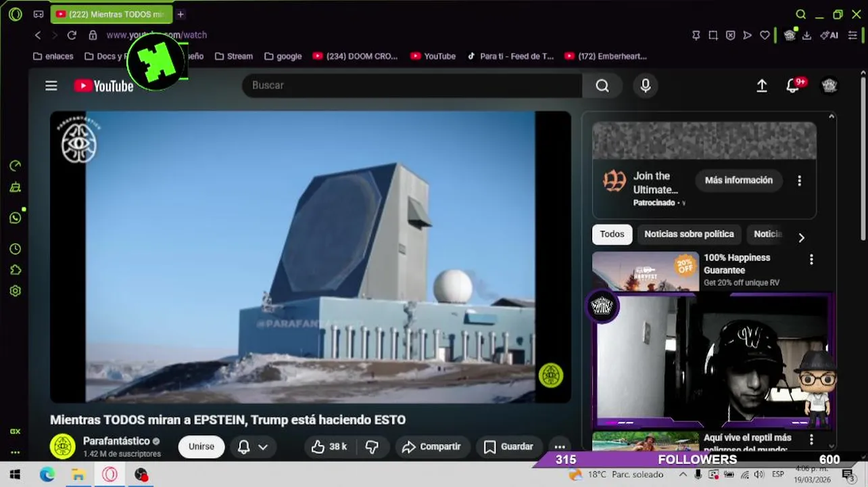Start voice search with microphone

(646, 85)
